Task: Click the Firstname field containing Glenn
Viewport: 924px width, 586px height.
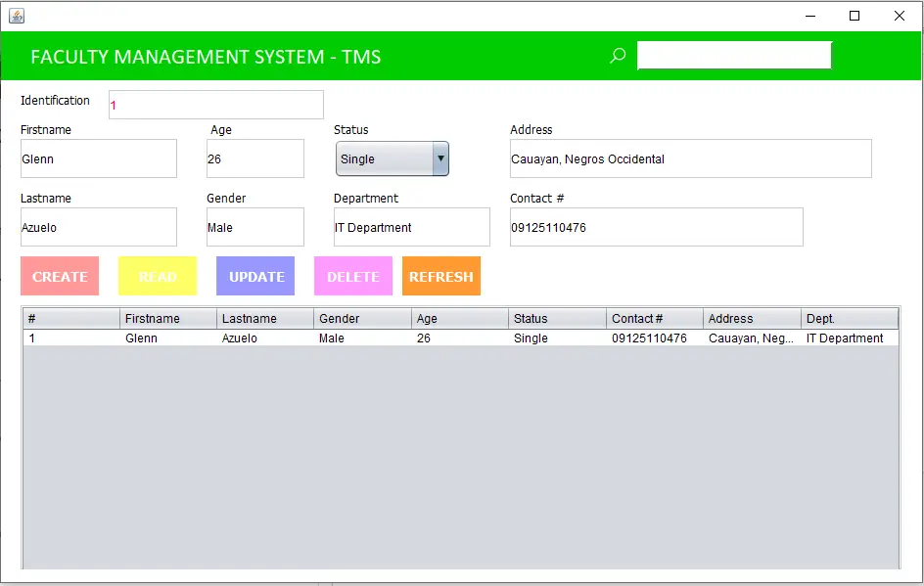Action: (x=99, y=158)
